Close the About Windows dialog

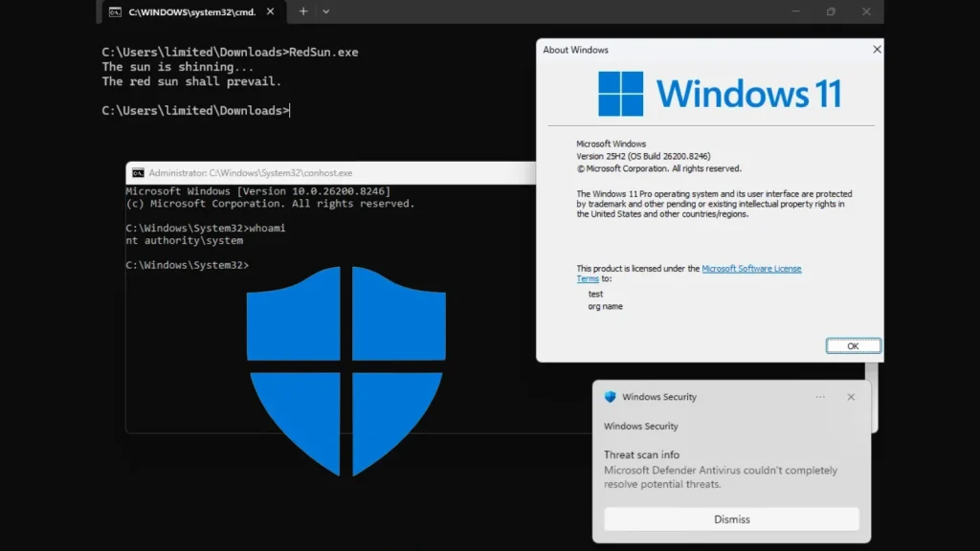coord(876,49)
